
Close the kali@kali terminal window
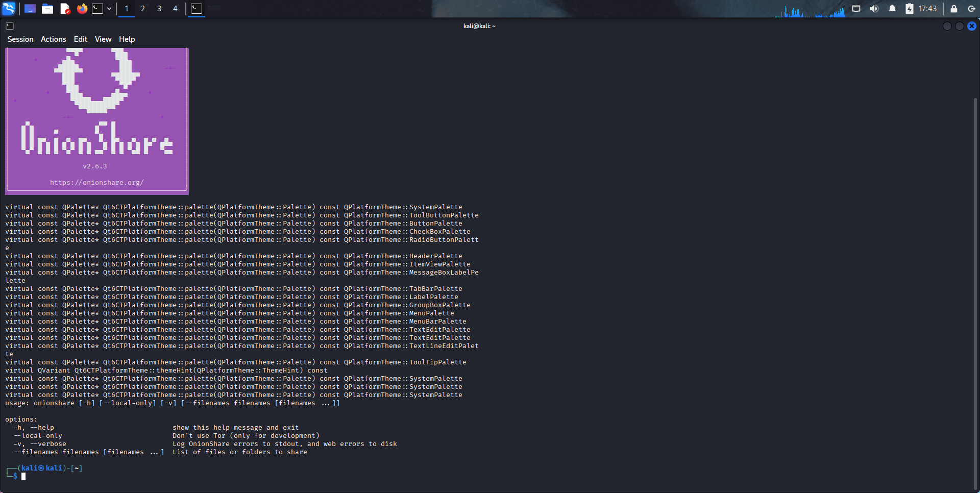(972, 26)
